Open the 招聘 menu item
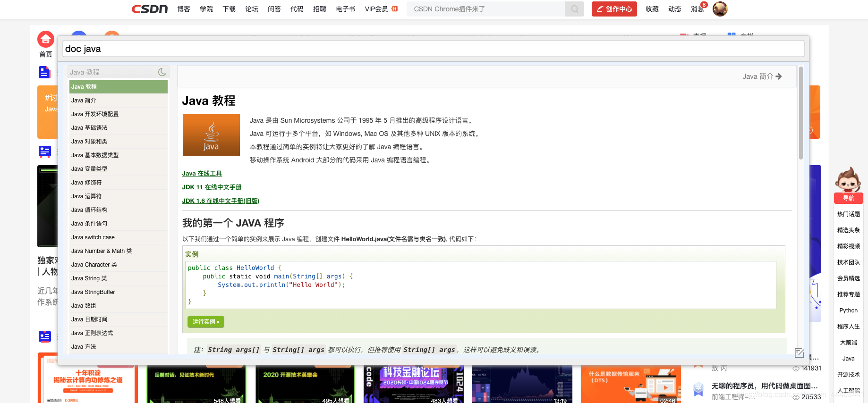 coord(320,9)
